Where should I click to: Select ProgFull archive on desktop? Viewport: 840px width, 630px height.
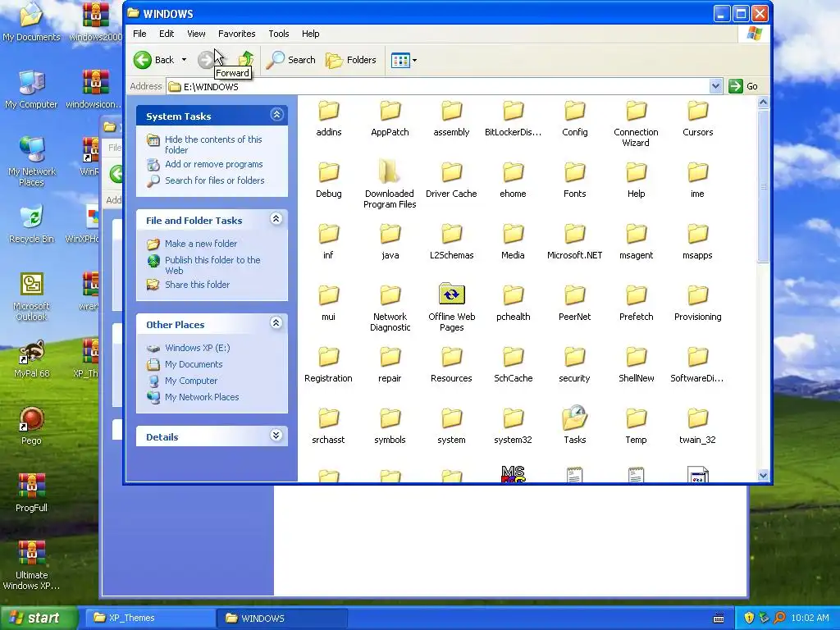(x=32, y=493)
